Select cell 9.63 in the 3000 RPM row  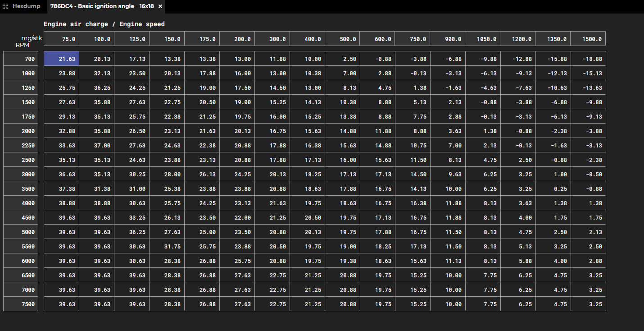pyautogui.click(x=448, y=174)
